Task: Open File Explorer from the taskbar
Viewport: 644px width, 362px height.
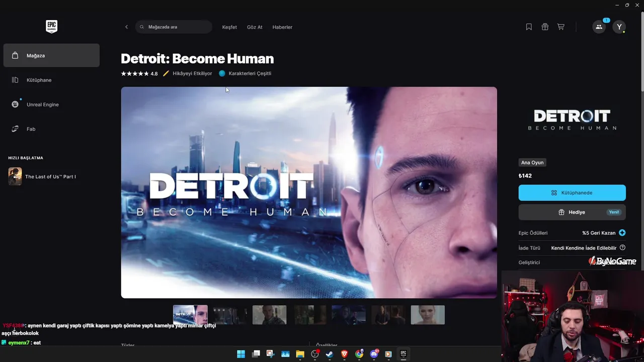Action: tap(300, 354)
